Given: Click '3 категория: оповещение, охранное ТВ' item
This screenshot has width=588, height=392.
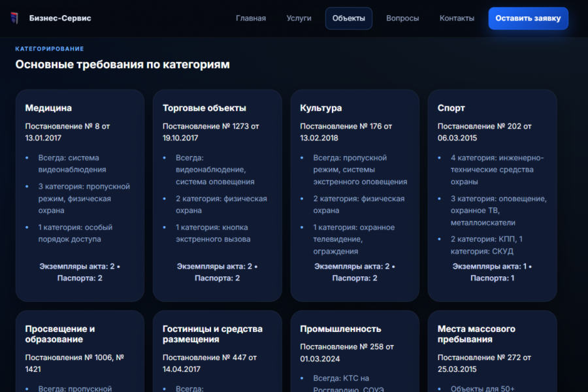Looking at the screenshot, I should (x=498, y=210).
